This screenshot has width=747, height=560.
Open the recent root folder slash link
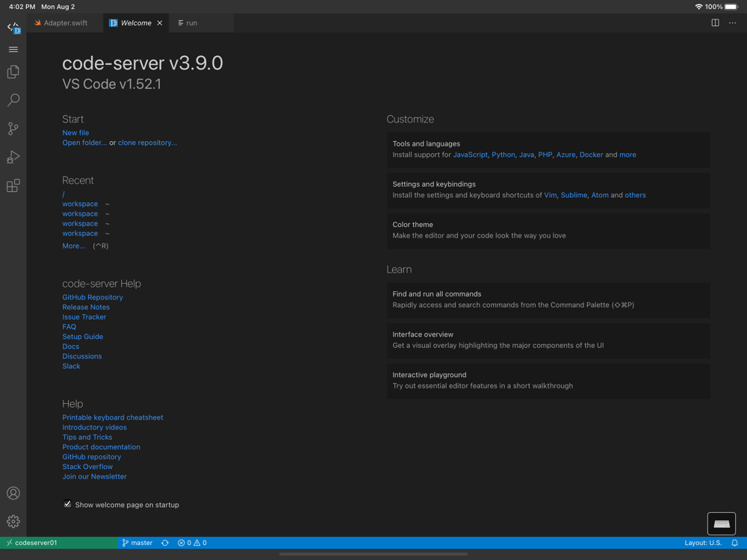63,194
